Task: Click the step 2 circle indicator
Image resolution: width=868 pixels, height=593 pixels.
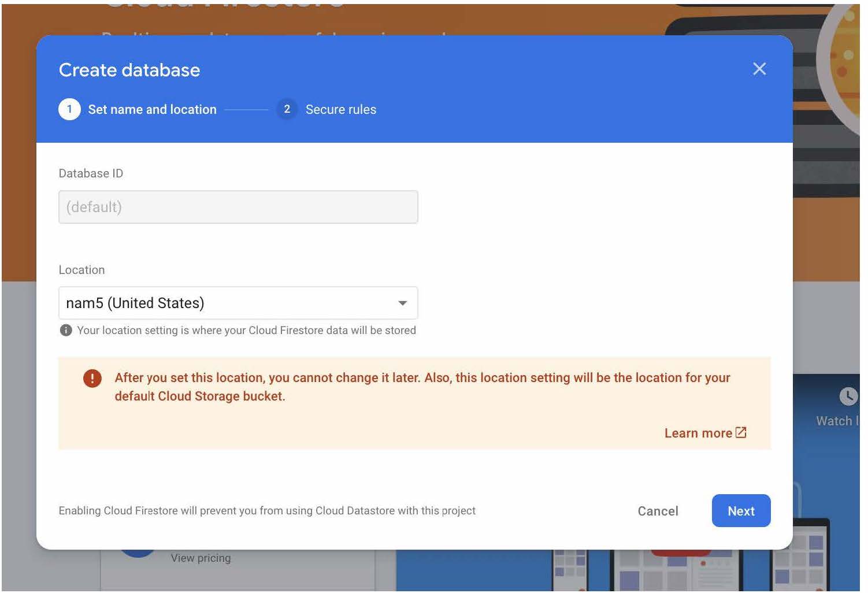Action: (x=287, y=109)
